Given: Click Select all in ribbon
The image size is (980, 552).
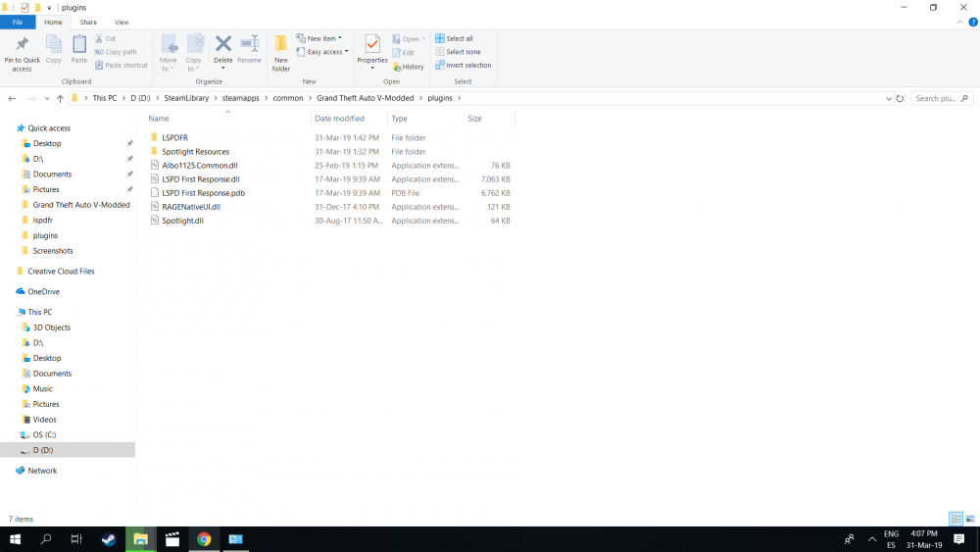Looking at the screenshot, I should (x=454, y=39).
